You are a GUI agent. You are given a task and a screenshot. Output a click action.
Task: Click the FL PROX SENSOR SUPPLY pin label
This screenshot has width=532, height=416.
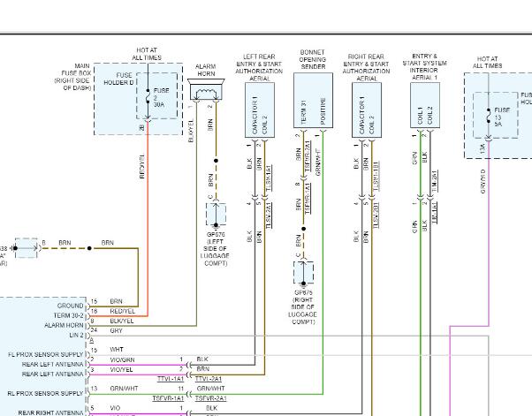(x=45, y=354)
